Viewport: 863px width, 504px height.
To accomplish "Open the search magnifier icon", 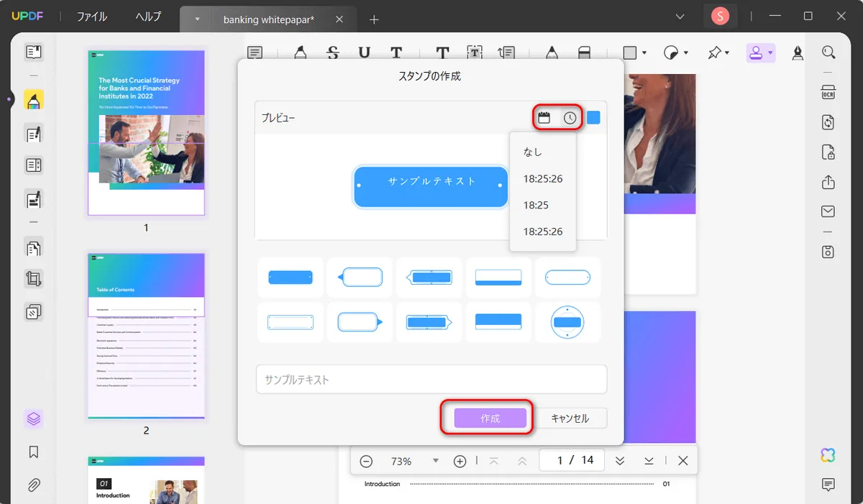I will click(828, 52).
